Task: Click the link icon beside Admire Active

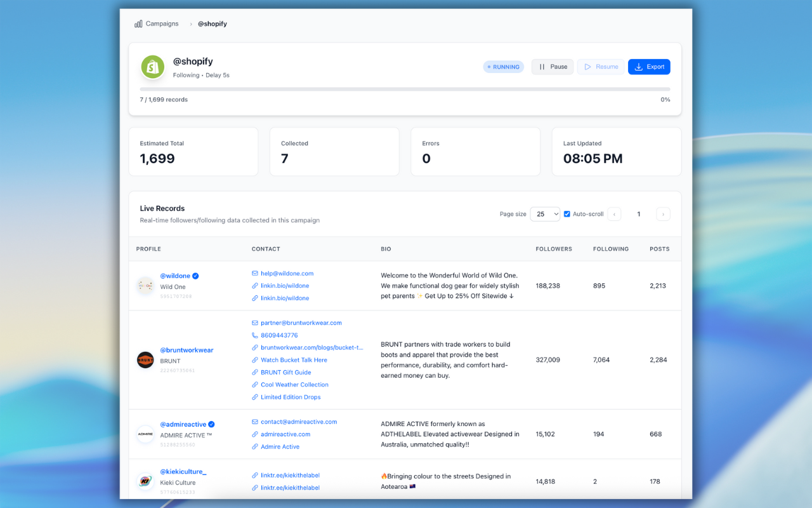Action: 255,447
